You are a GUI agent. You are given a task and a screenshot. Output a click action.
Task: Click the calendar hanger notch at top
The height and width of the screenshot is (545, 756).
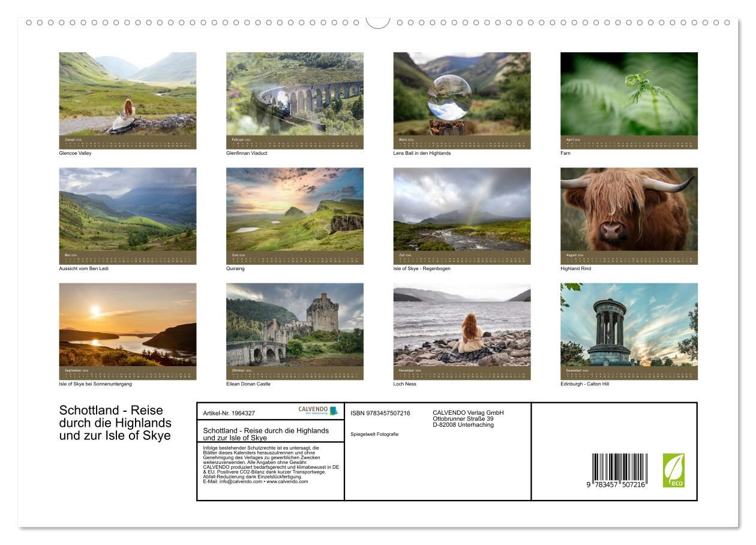pyautogui.click(x=378, y=23)
